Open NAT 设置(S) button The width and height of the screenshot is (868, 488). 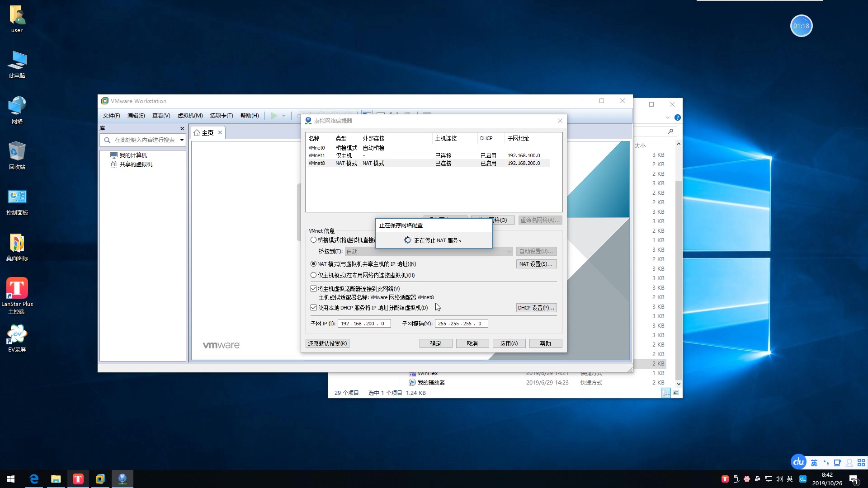tap(536, 264)
